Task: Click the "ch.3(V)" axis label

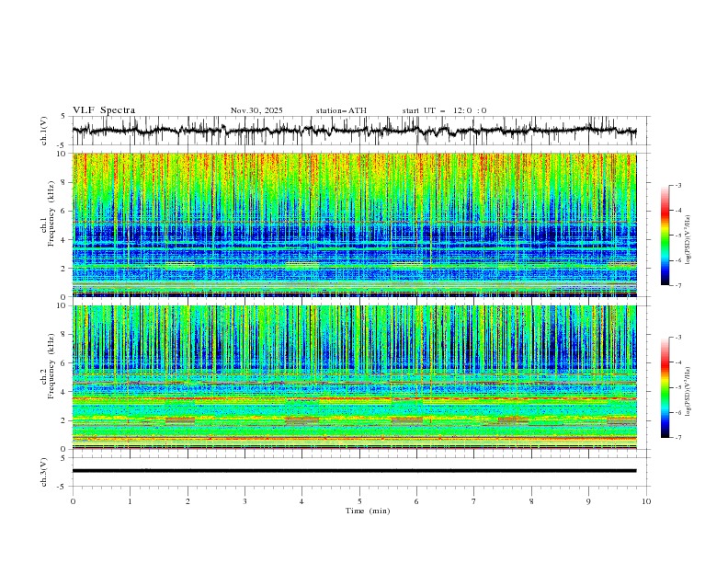Action: (x=44, y=473)
